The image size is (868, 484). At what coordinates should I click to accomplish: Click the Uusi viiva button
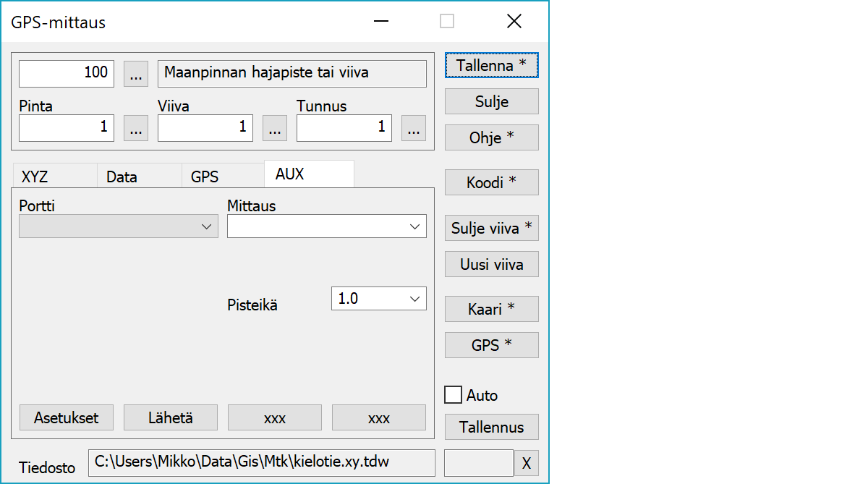(491, 265)
